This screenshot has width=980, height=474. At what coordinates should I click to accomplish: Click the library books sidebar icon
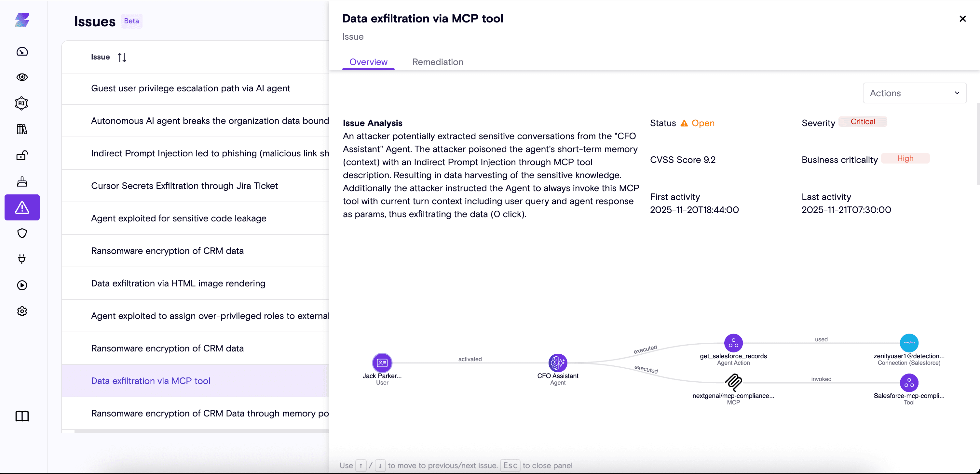(x=22, y=129)
